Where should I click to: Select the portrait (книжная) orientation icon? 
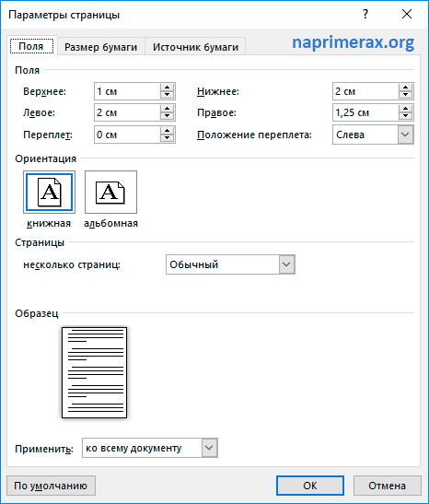click(x=49, y=193)
